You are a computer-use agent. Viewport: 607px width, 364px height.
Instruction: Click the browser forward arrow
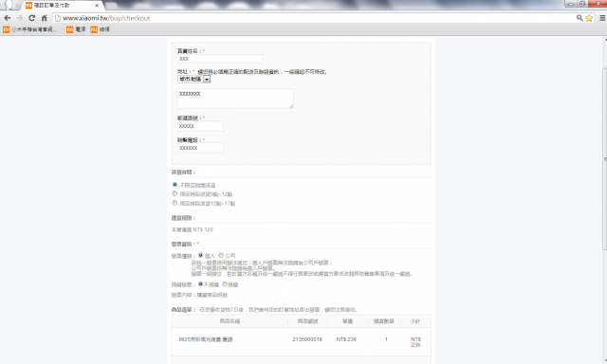point(19,18)
